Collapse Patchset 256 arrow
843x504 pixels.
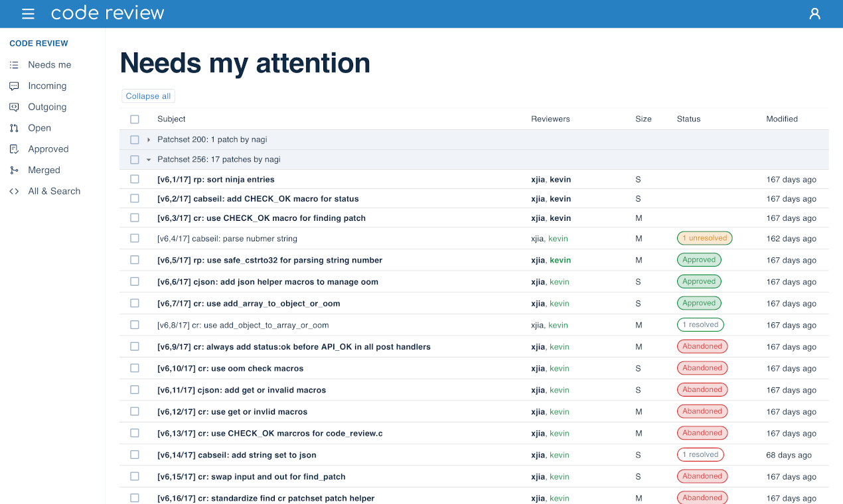149,160
